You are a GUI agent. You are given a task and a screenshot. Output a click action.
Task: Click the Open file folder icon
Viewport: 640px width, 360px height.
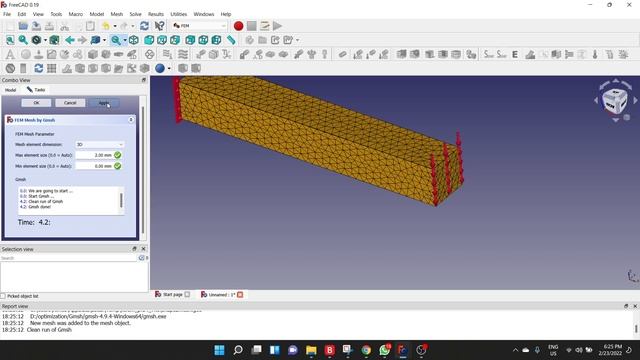coord(23,26)
